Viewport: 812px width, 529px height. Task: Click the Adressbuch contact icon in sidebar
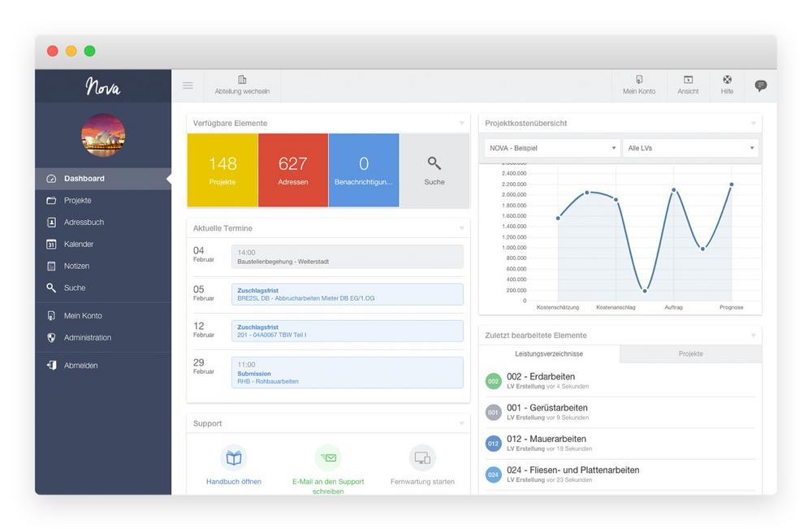51,223
